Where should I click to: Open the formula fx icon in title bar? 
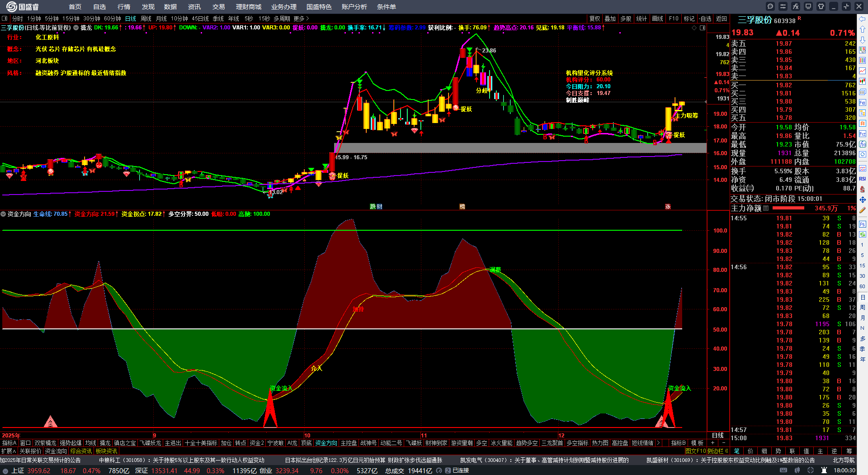796,6
